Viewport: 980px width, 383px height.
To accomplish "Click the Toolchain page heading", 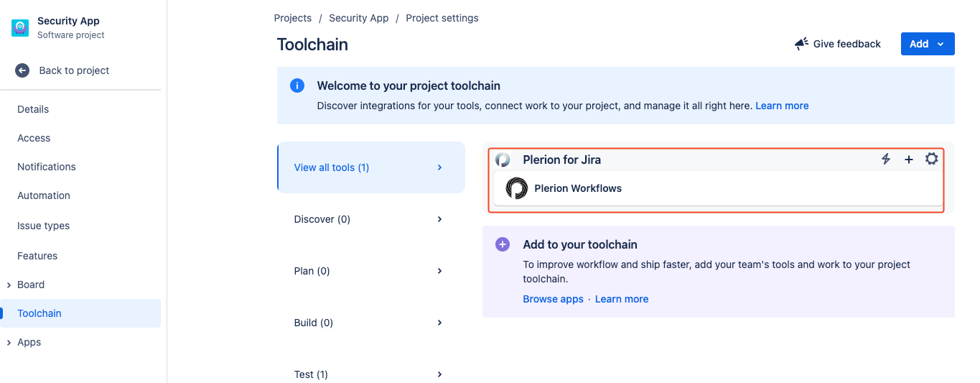I will coord(312,45).
